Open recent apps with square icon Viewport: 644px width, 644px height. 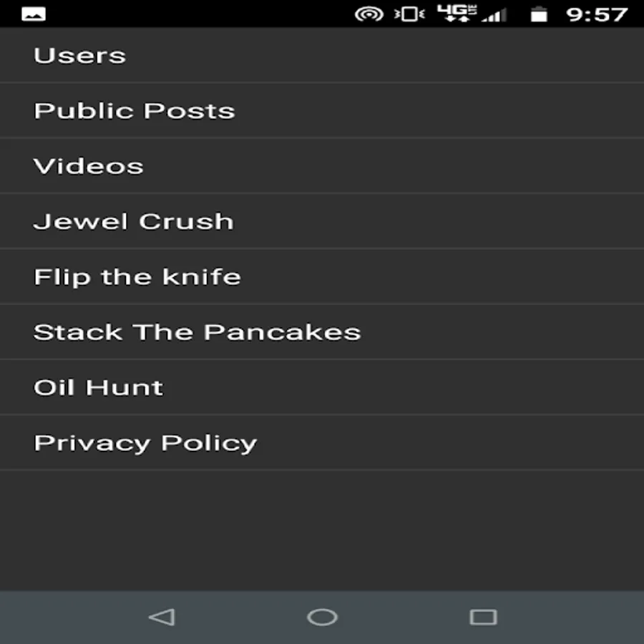click(x=483, y=617)
